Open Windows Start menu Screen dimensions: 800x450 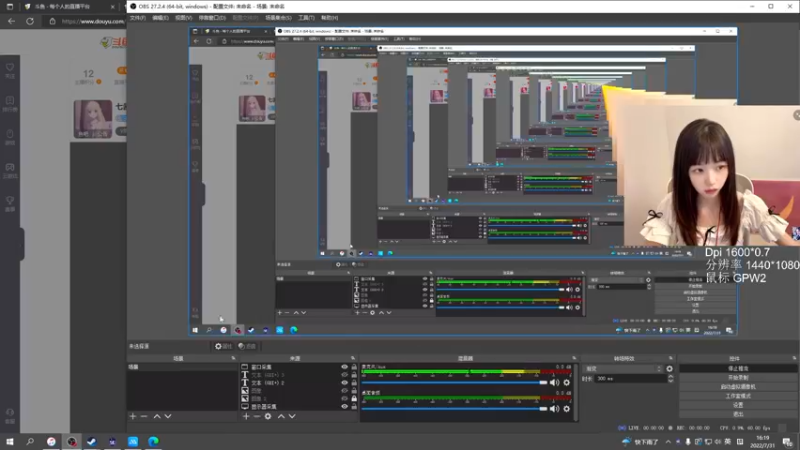pyautogui.click(x=10, y=441)
